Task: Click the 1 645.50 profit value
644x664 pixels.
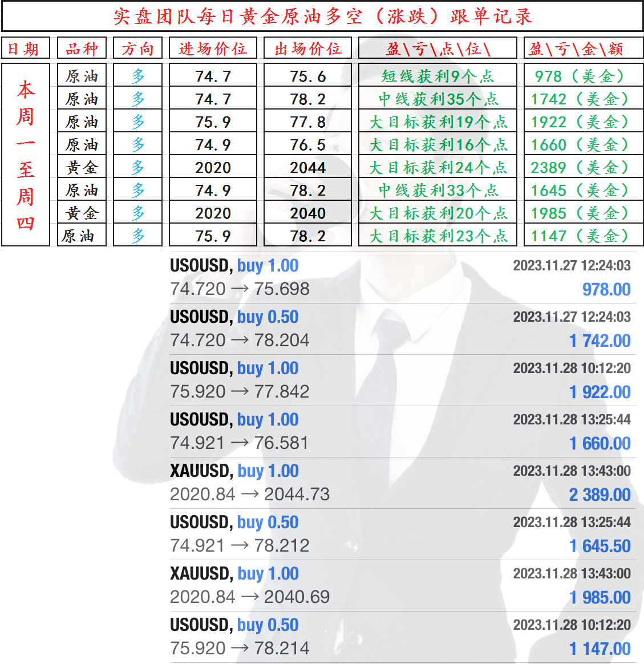Action: point(600,546)
